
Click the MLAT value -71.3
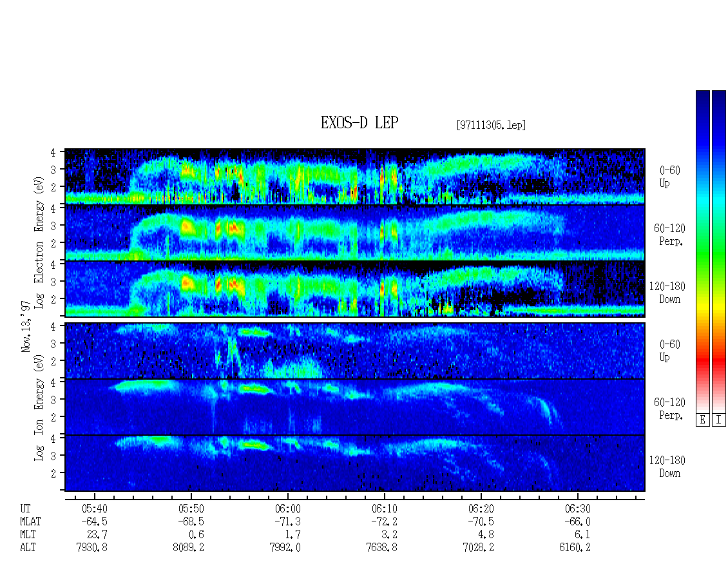coord(287,521)
